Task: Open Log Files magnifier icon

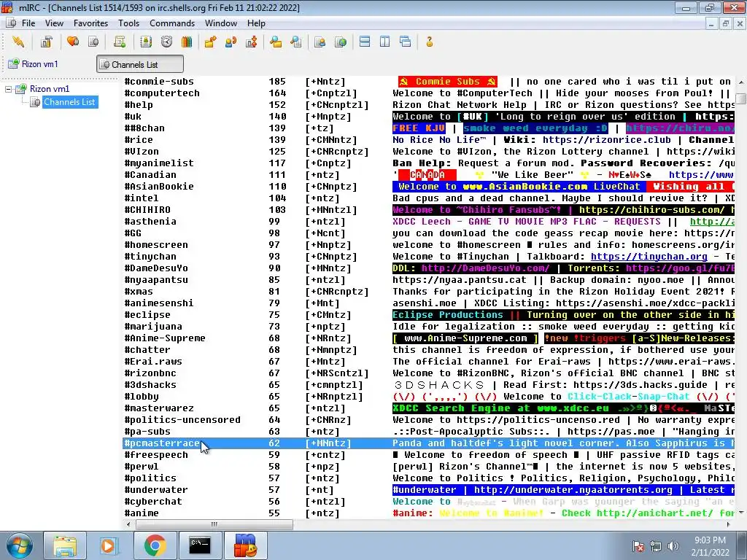Action: (296, 42)
